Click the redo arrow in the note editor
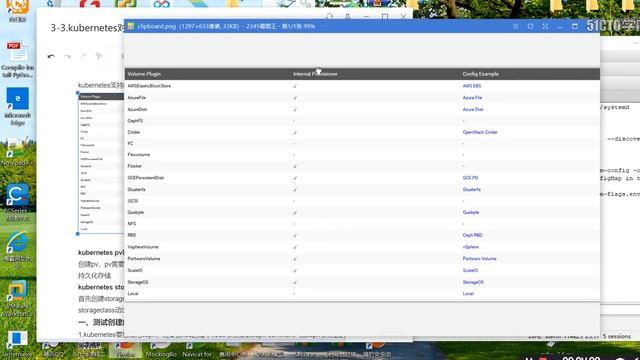Image resolution: width=640 pixels, height=360 pixels. [x=67, y=56]
